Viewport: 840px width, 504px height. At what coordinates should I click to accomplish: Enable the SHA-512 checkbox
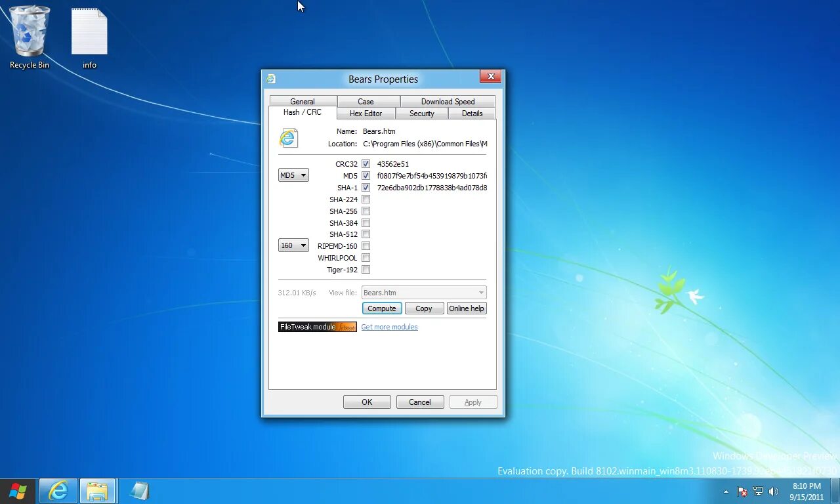tap(366, 234)
